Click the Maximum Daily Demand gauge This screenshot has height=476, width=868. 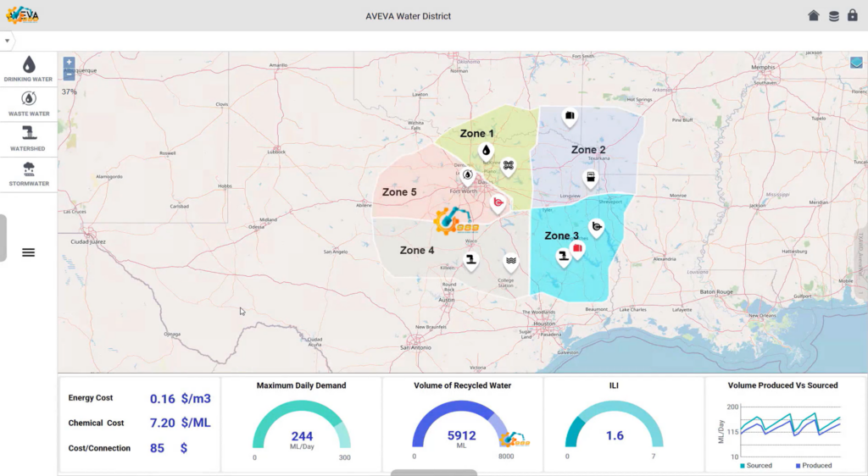pos(301,423)
